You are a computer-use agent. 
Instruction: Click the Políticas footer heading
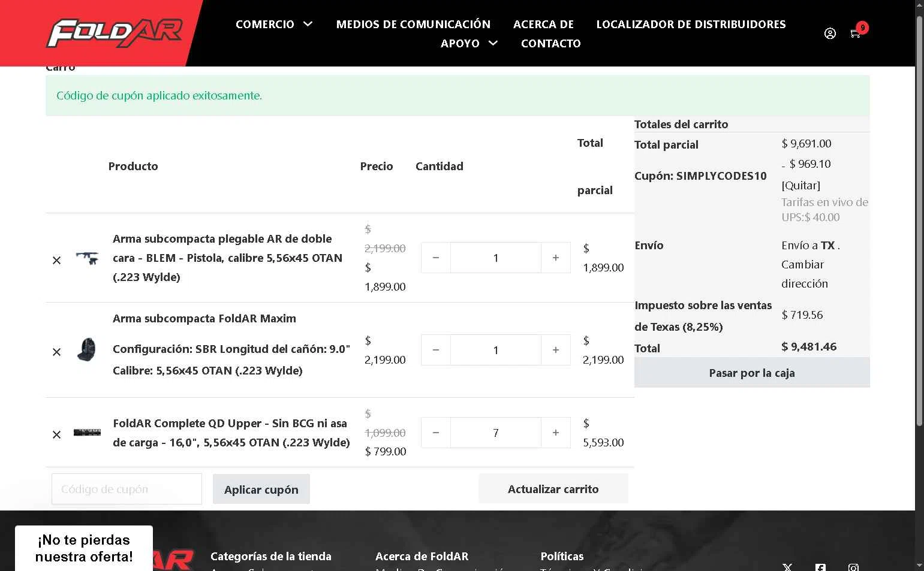[x=562, y=556]
